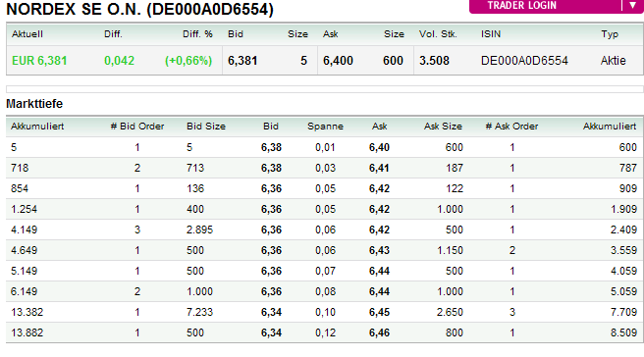Click the top-row ask price 6,400
The image size is (644, 357).
pos(338,61)
